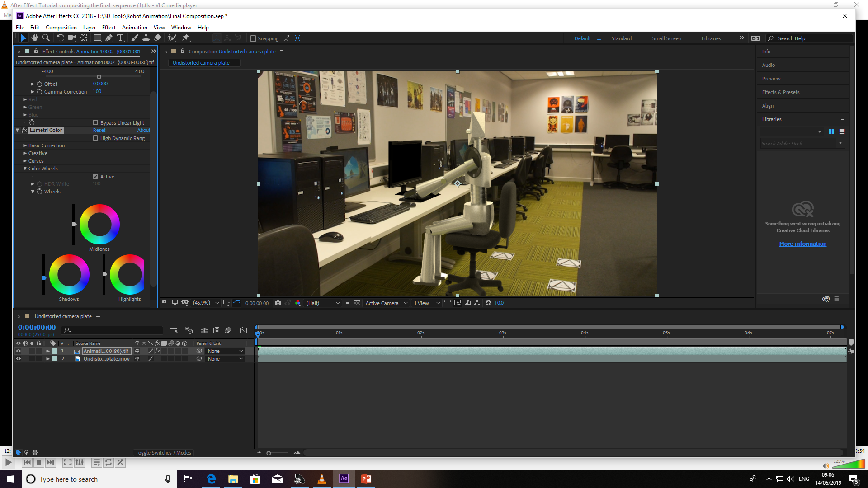The image size is (868, 488).
Task: Open the 1 View layout dropdown
Action: click(426, 303)
